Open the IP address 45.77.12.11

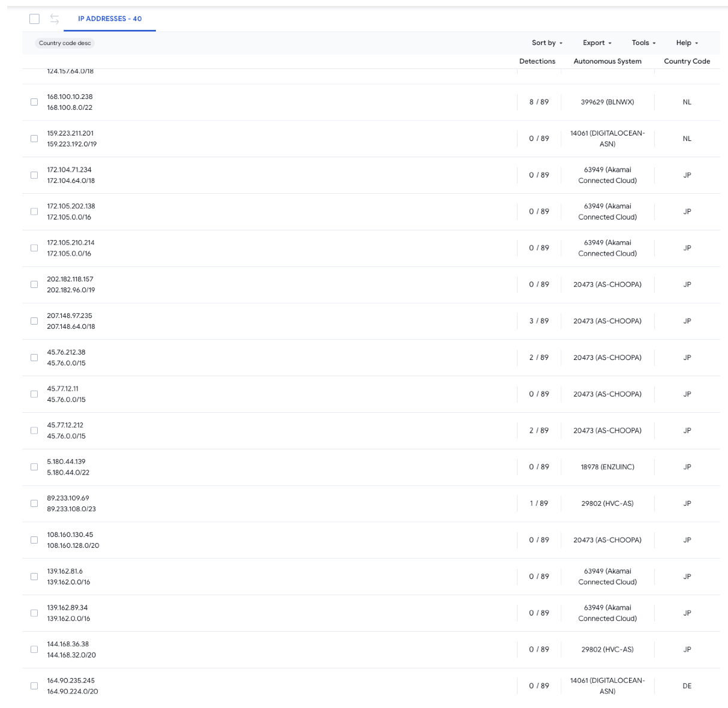62,389
